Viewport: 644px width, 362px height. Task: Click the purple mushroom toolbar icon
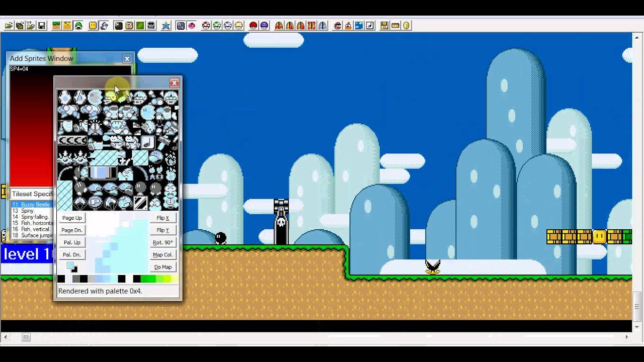click(x=264, y=26)
